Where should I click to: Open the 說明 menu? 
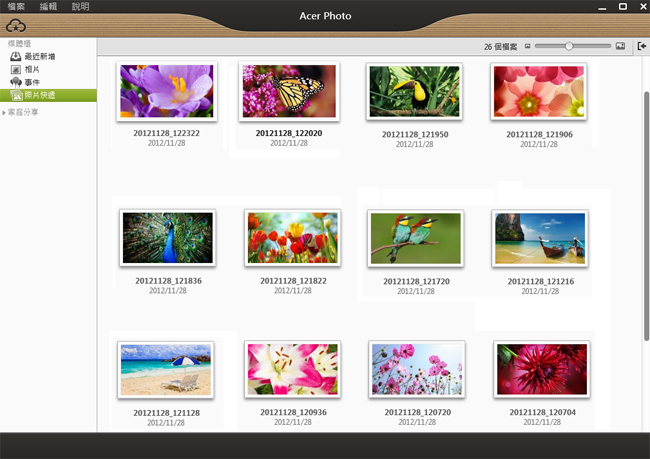[80, 7]
